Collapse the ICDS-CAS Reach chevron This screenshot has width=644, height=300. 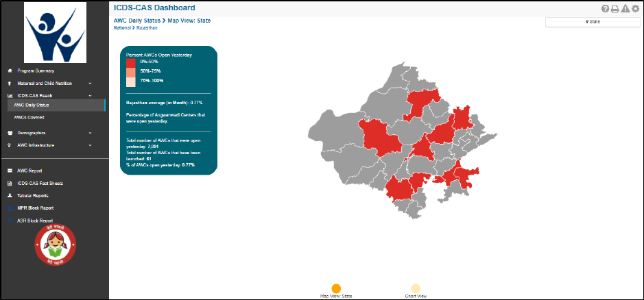coord(90,96)
